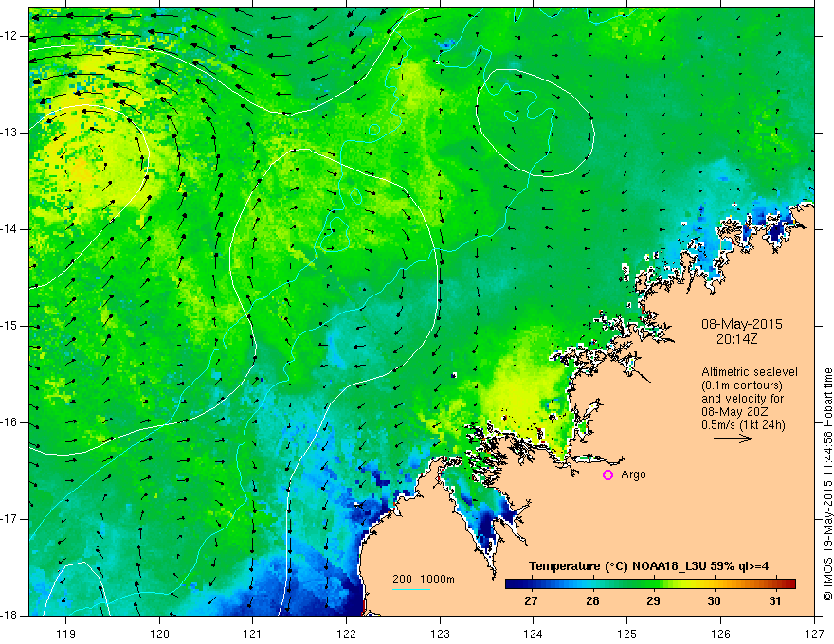Viewport: 834px width, 644px height.
Task: Click the '29' colorbar tick label
Action: point(653,601)
